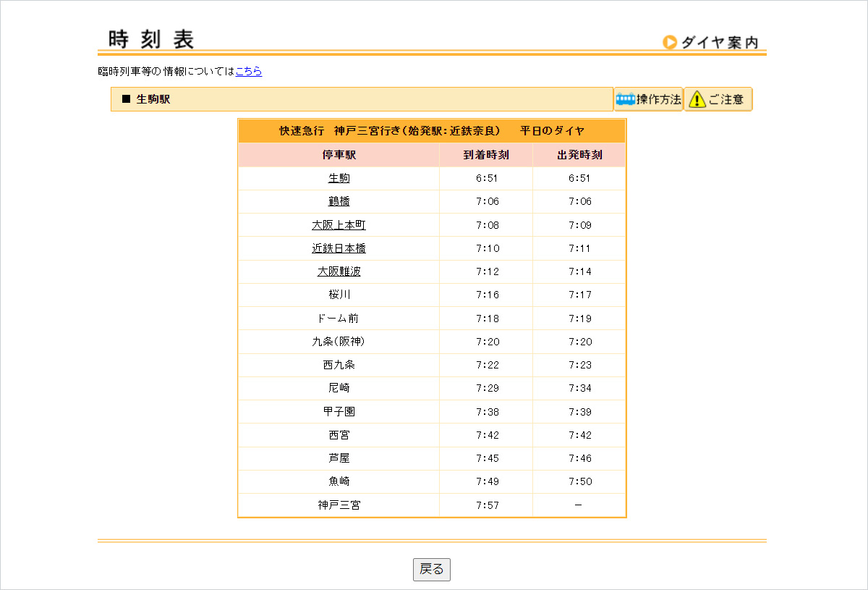Click the 生駒駅 station header bar
Image resolution: width=868 pixels, height=590 pixels.
(362, 99)
